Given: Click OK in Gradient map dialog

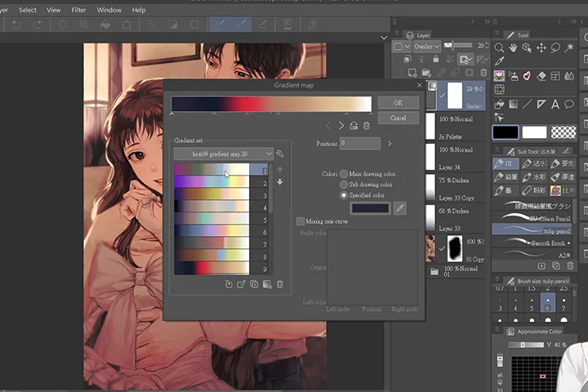Looking at the screenshot, I should click(399, 102).
